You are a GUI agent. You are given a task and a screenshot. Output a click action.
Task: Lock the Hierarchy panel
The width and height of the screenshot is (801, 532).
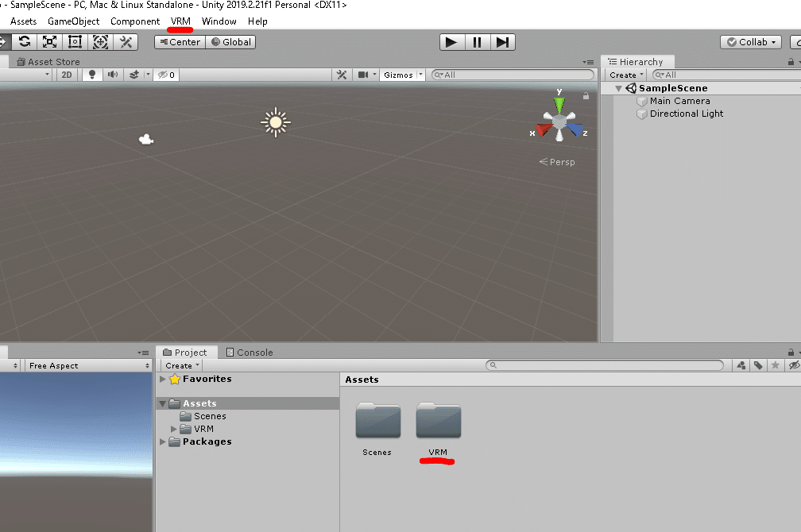pyautogui.click(x=791, y=62)
